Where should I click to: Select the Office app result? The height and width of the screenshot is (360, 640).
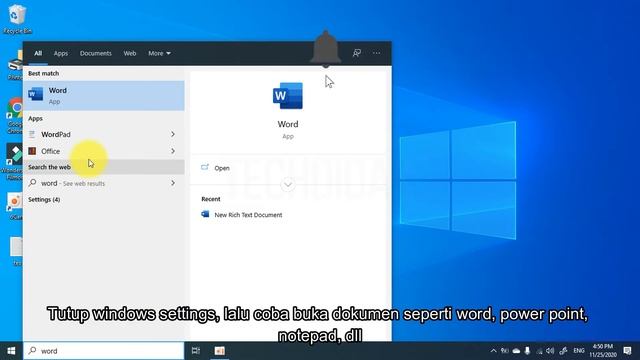(104, 151)
